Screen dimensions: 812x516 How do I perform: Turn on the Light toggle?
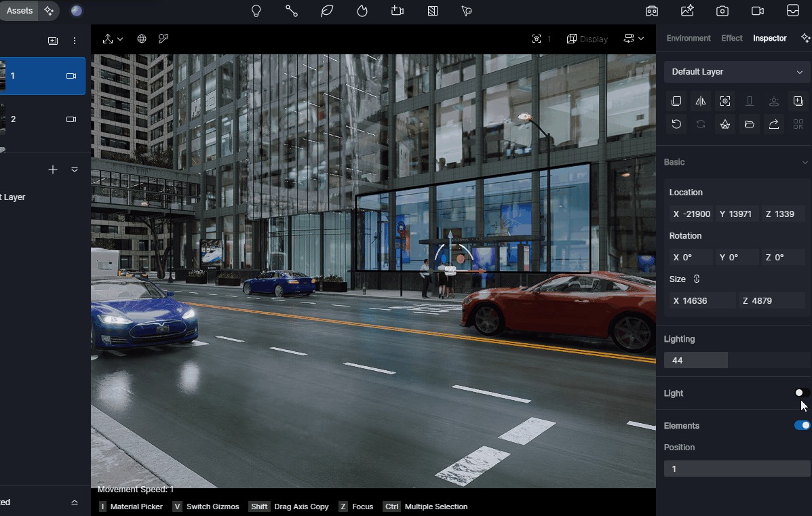tap(802, 393)
